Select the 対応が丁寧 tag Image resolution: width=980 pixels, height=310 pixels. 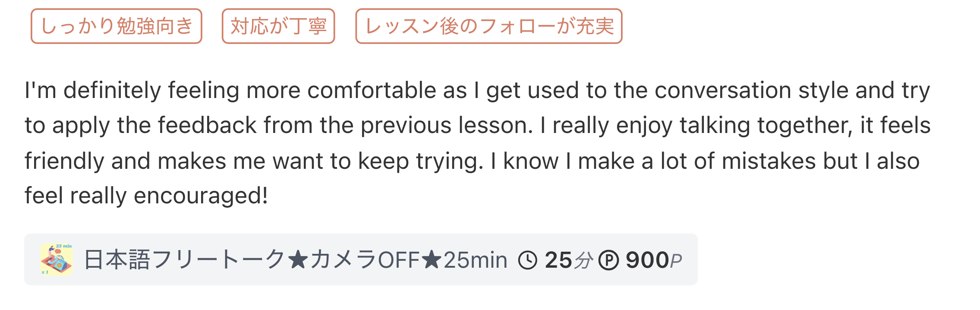click(278, 26)
